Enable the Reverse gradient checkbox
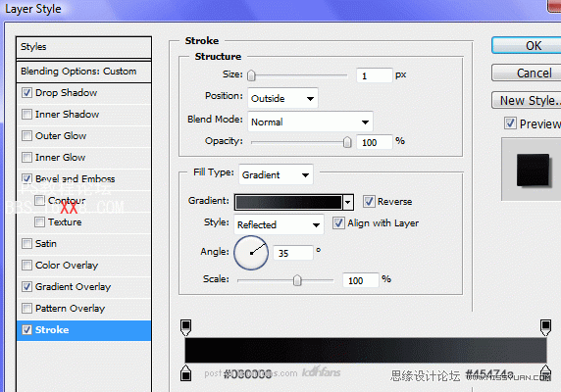 click(369, 202)
